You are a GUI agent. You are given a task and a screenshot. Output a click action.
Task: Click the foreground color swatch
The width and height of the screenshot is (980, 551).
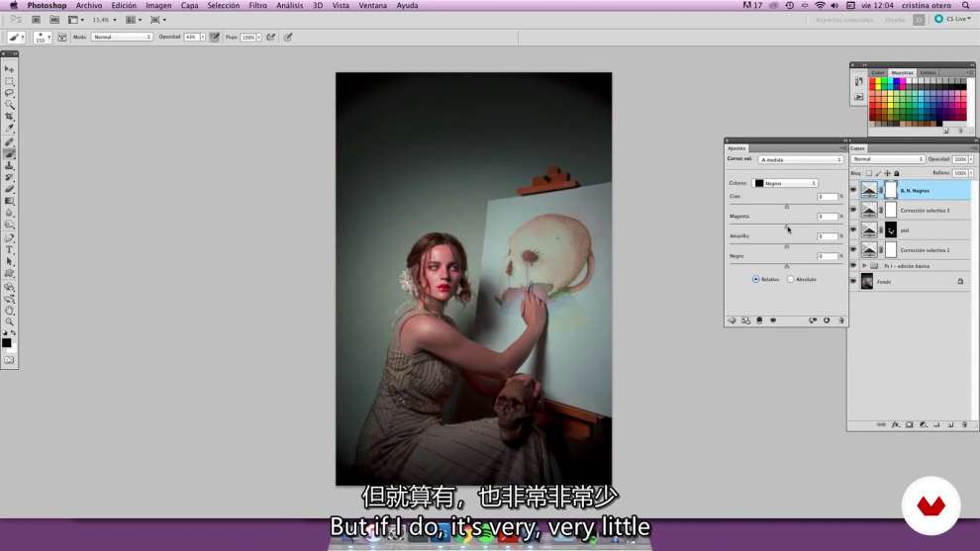point(7,342)
